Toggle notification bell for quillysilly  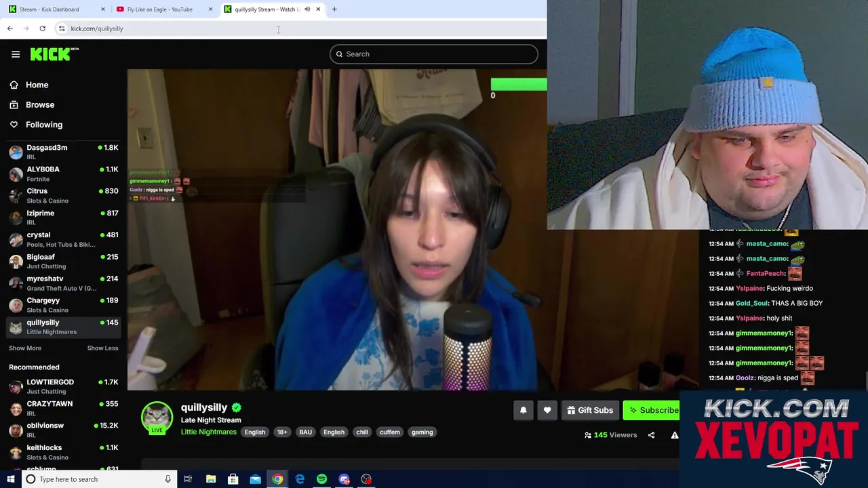click(x=524, y=410)
